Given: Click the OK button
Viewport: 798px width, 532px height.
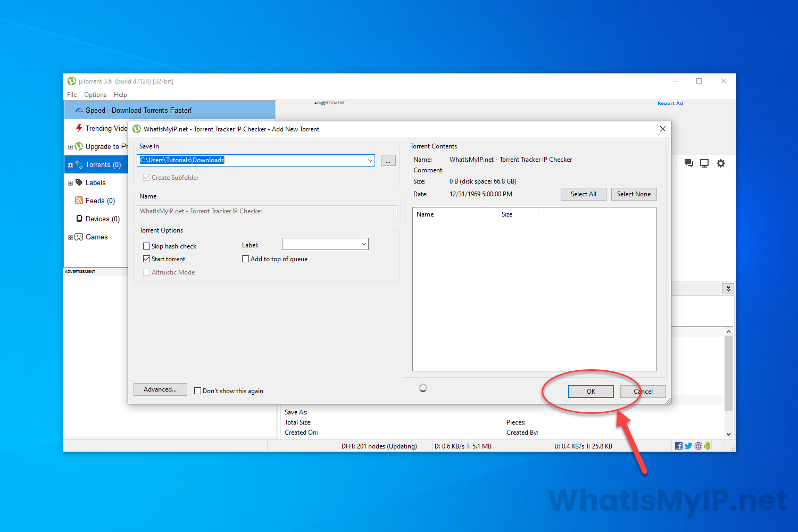Looking at the screenshot, I should coord(591,392).
